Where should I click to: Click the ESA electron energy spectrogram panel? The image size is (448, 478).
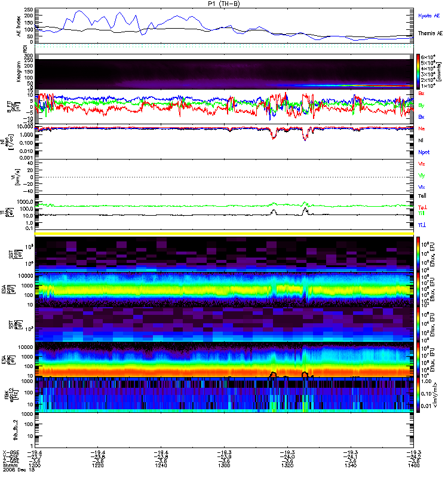coord(224,359)
